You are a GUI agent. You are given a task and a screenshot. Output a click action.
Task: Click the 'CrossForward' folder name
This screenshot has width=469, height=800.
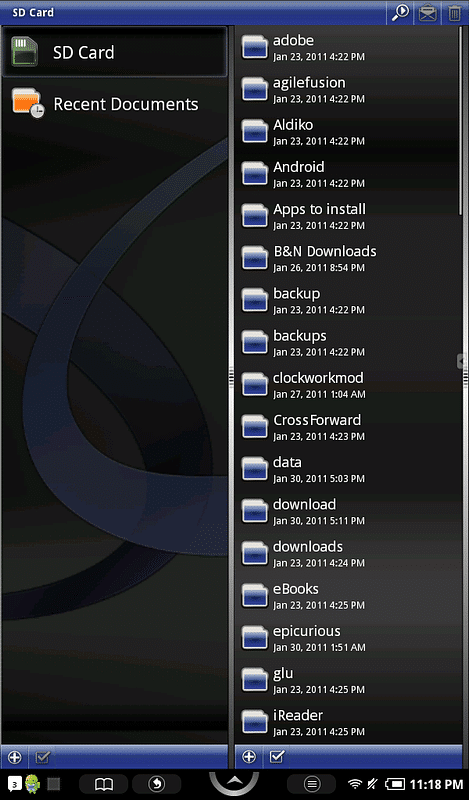(317, 420)
